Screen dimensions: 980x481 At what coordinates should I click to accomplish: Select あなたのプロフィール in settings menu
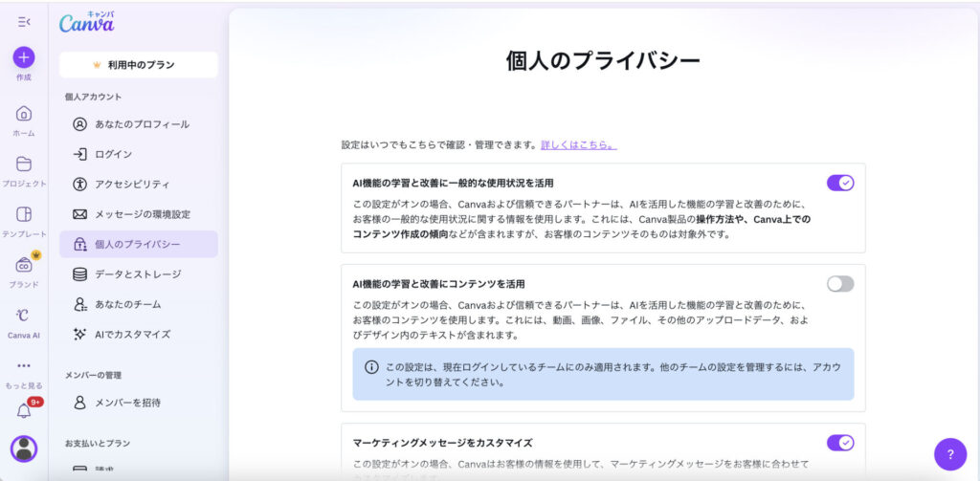[x=141, y=124]
